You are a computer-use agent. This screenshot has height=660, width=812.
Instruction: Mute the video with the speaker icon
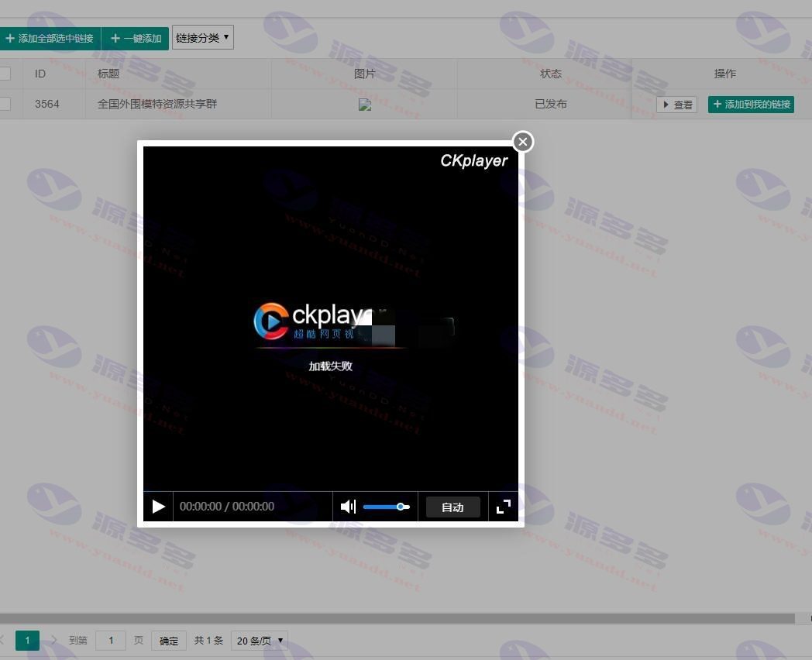tap(347, 507)
